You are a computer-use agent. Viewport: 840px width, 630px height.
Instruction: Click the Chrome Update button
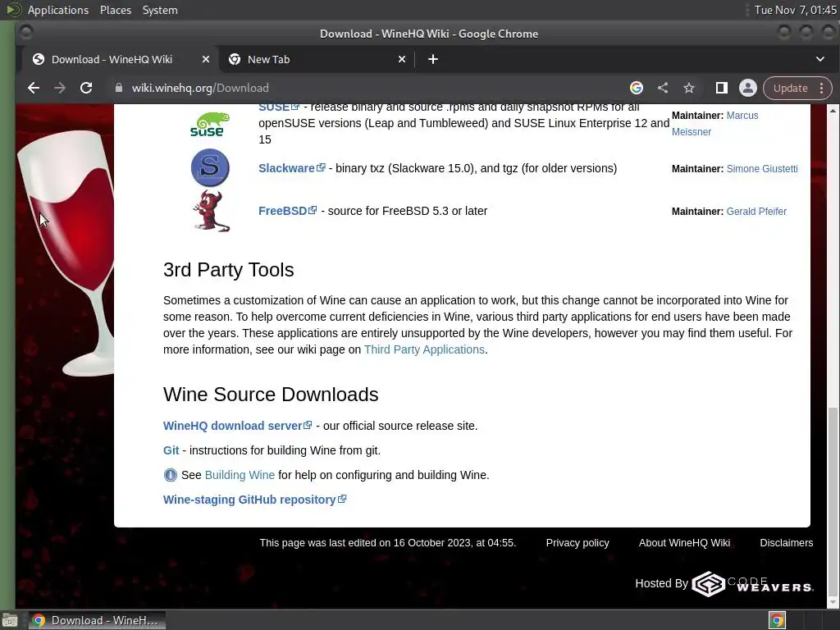point(790,88)
